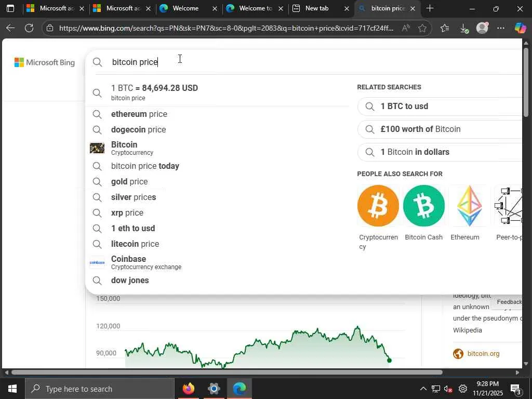
Task: Open the Downloads icon
Action: 464,29
